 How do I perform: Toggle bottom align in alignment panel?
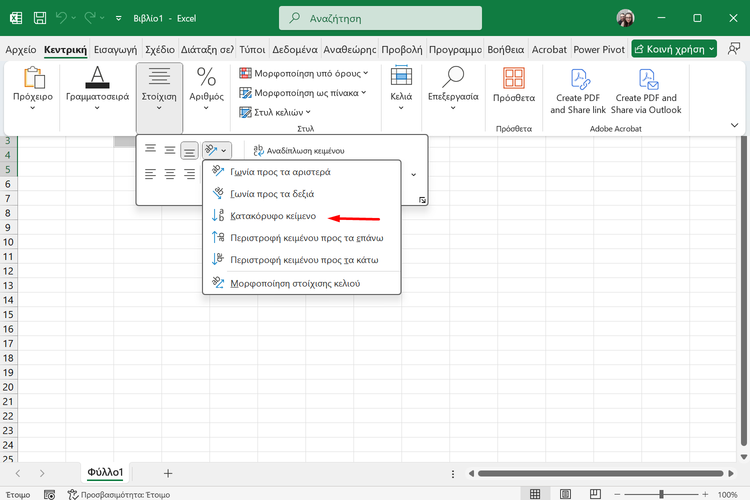pos(189,150)
